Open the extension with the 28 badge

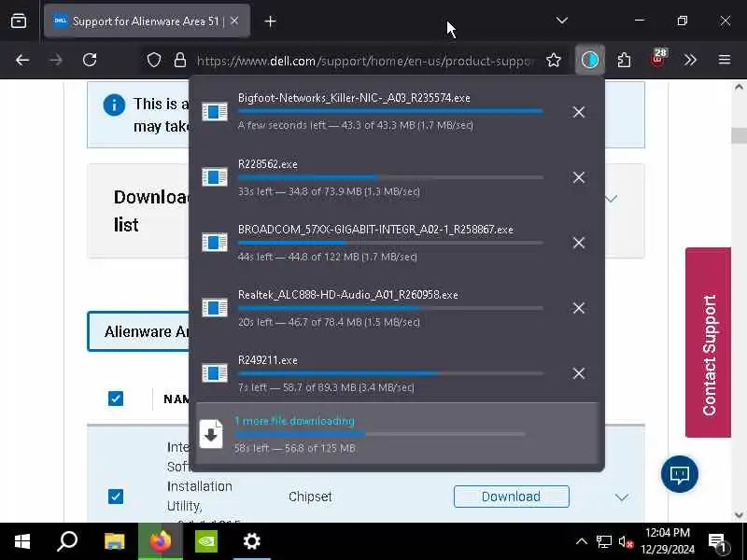(658, 59)
